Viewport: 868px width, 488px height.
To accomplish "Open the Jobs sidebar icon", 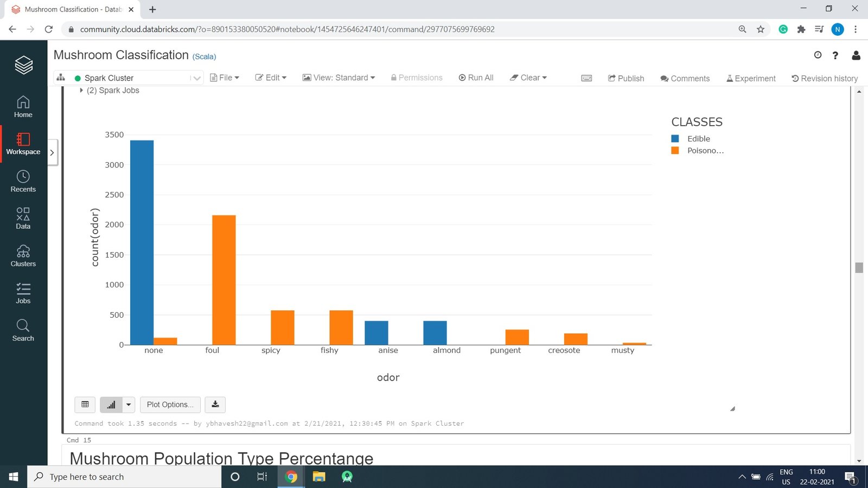I will [x=23, y=293].
